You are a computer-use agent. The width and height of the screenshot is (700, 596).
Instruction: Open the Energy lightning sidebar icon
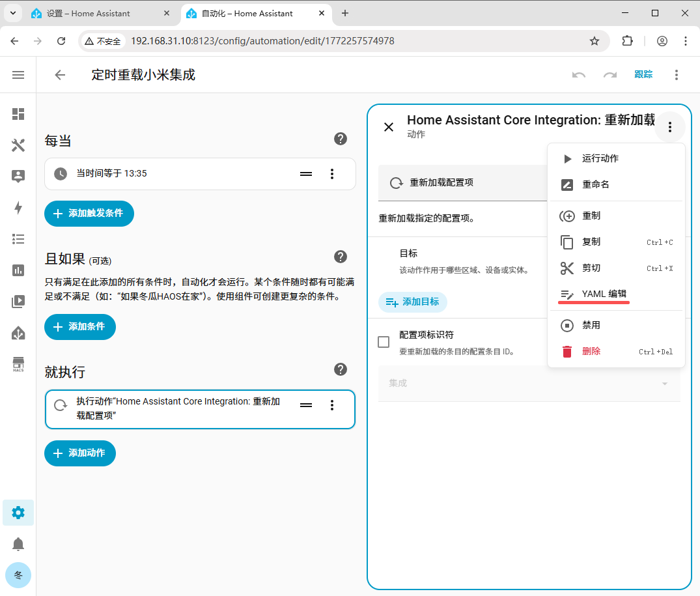coord(18,208)
